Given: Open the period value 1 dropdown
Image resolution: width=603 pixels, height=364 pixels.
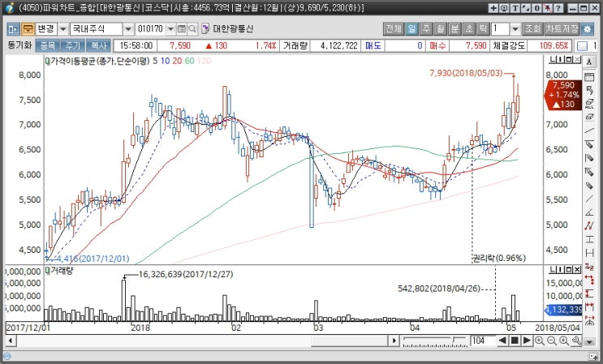Looking at the screenshot, I should (515, 29).
